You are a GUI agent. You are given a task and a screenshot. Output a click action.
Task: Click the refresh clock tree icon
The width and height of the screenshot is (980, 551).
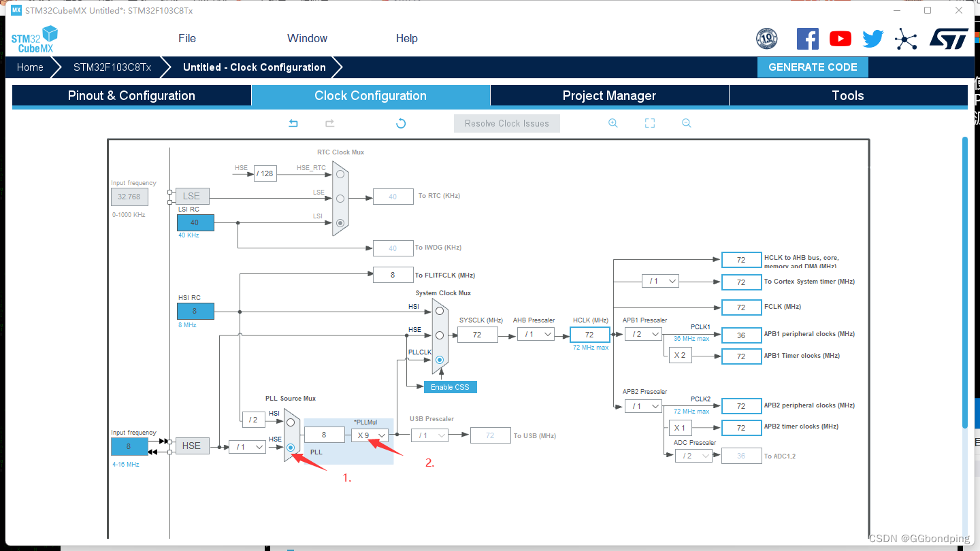pos(401,123)
